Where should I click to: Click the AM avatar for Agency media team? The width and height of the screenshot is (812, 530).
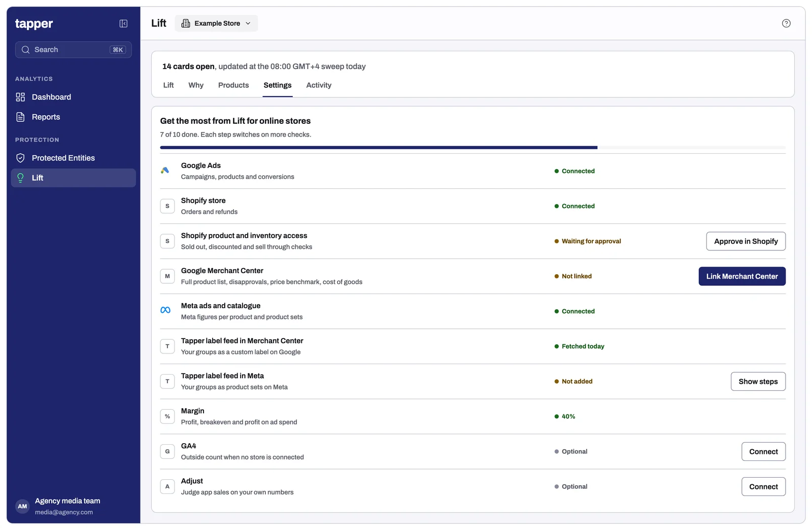[x=22, y=506]
